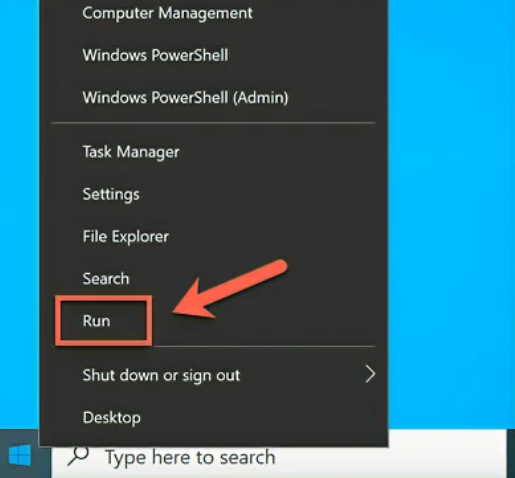Click the magnifier icon in taskbar search

point(79,456)
